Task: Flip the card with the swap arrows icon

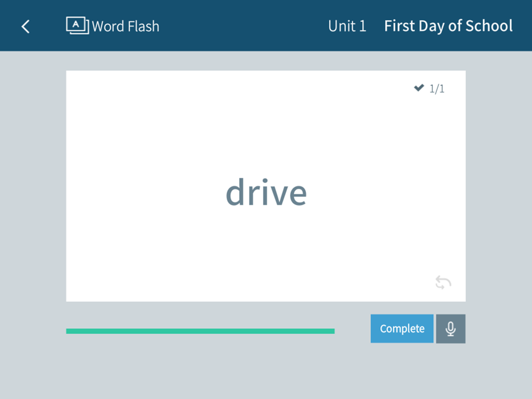Action: (443, 282)
